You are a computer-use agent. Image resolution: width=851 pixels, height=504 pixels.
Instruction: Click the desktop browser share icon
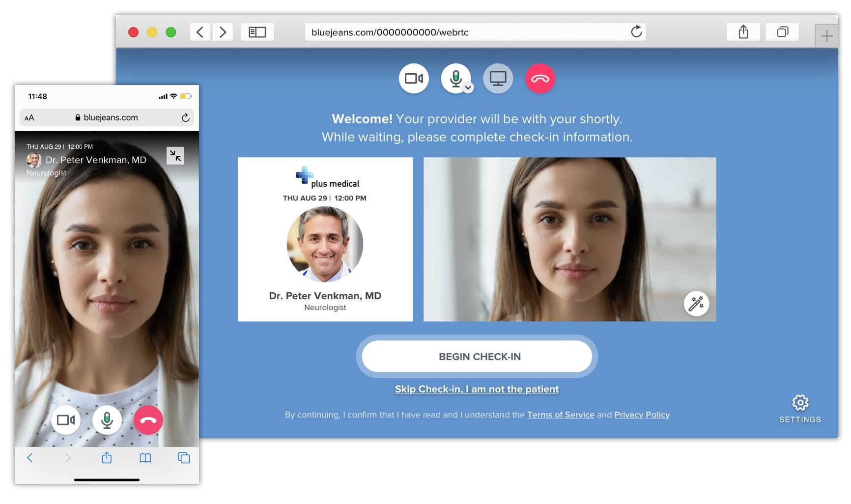point(743,32)
